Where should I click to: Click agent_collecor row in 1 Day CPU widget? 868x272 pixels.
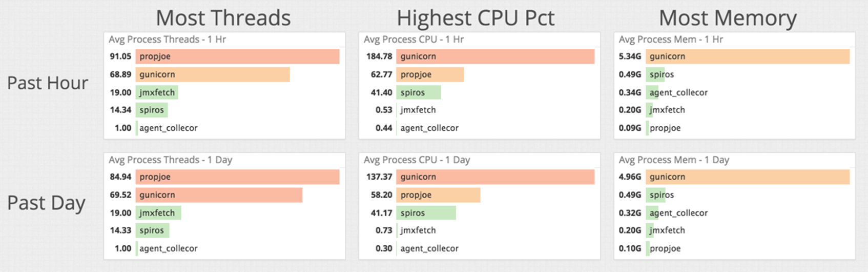tap(429, 248)
